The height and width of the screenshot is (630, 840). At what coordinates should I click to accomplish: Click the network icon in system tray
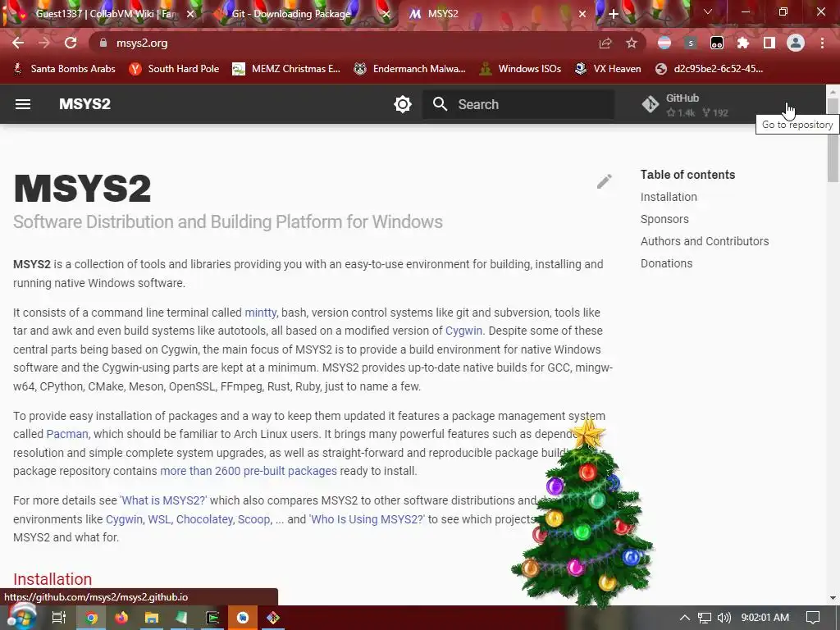point(704,618)
